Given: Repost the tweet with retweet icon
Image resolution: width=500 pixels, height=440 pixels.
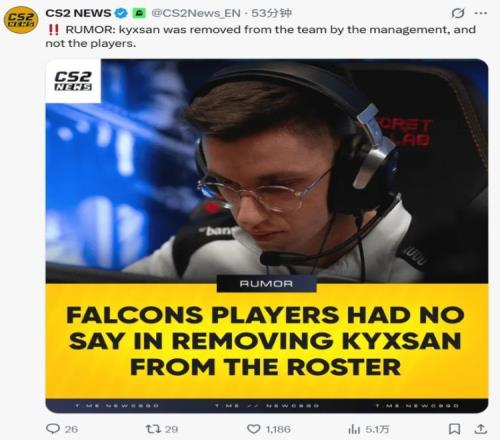Looking at the screenshot, I should click(153, 428).
